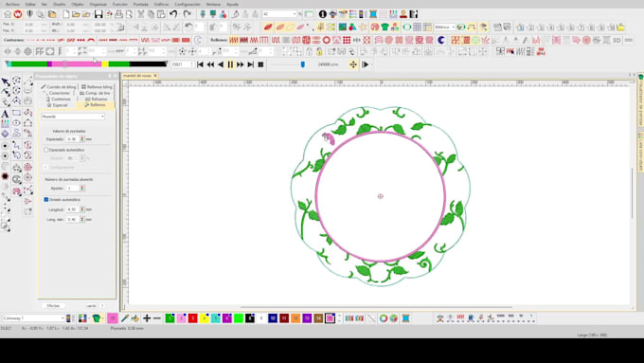Select the red lips satin stitch icon
The image size is (644, 363).
coord(268,27)
